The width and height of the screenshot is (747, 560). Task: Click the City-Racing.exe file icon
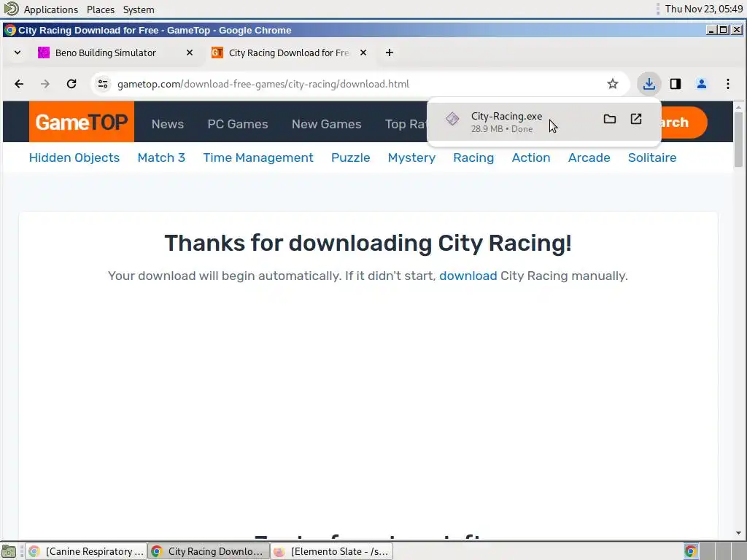point(452,119)
